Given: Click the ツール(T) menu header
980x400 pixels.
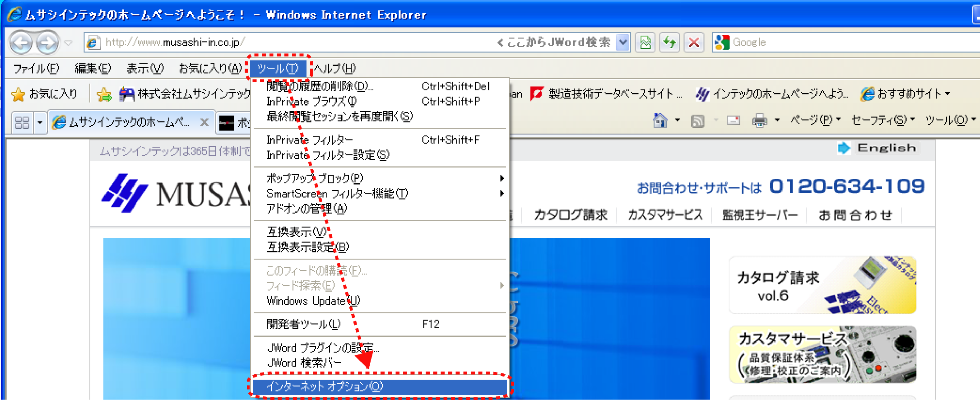Looking at the screenshot, I should [x=278, y=69].
